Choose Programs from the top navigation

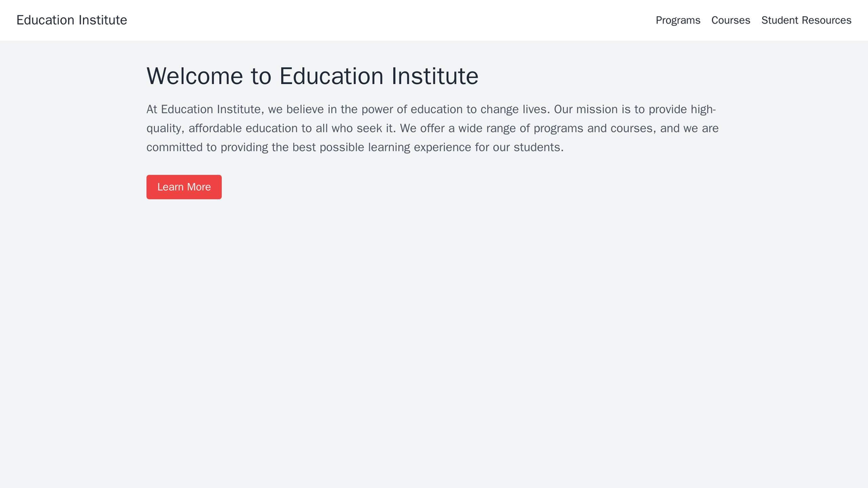678,20
